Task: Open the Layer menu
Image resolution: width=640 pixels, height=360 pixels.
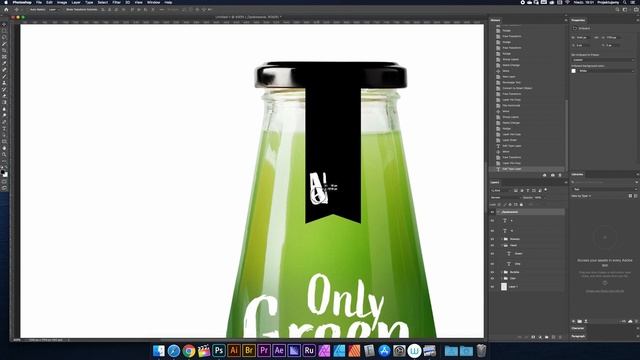Action: click(x=76, y=2)
